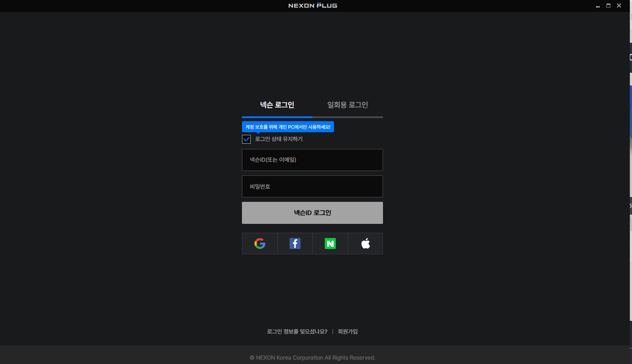Screen dimensions: 632x364
Task: Switch to the 일회용 로그인 tab
Action: tap(348, 105)
